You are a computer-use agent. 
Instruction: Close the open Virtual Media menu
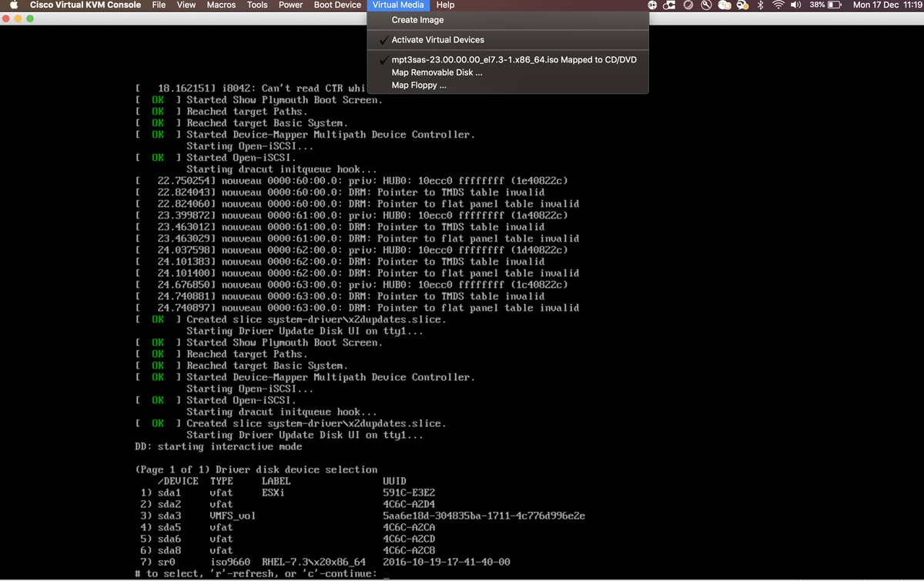(398, 5)
